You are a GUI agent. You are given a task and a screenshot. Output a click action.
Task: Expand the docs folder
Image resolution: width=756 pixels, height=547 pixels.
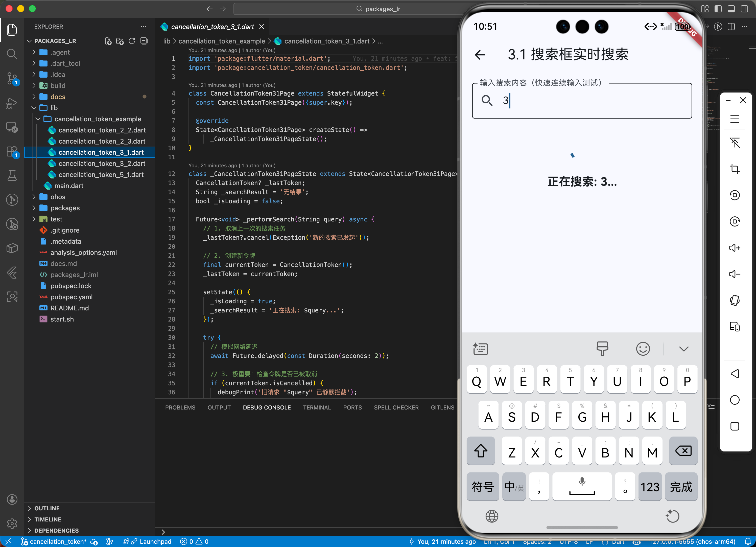(x=58, y=97)
